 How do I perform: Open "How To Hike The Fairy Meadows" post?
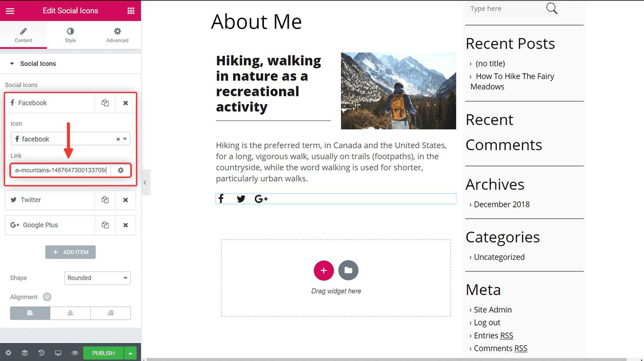[512, 82]
